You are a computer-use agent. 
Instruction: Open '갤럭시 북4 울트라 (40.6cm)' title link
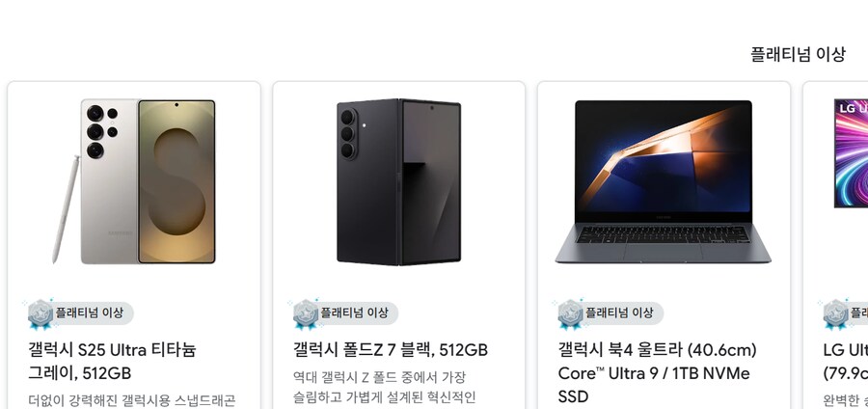tap(657, 350)
